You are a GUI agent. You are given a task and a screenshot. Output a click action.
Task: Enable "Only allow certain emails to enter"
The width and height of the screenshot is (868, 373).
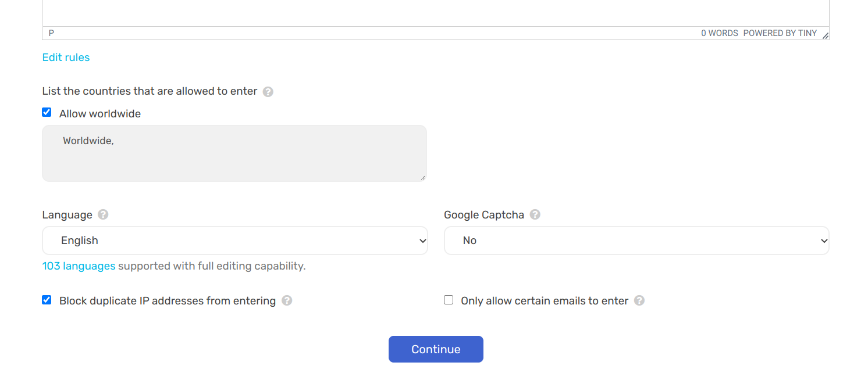pyautogui.click(x=448, y=299)
